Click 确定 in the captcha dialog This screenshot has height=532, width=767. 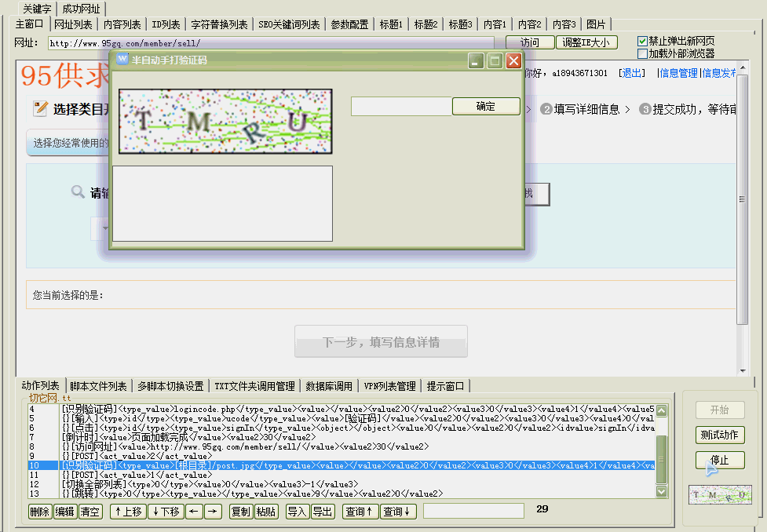(486, 106)
